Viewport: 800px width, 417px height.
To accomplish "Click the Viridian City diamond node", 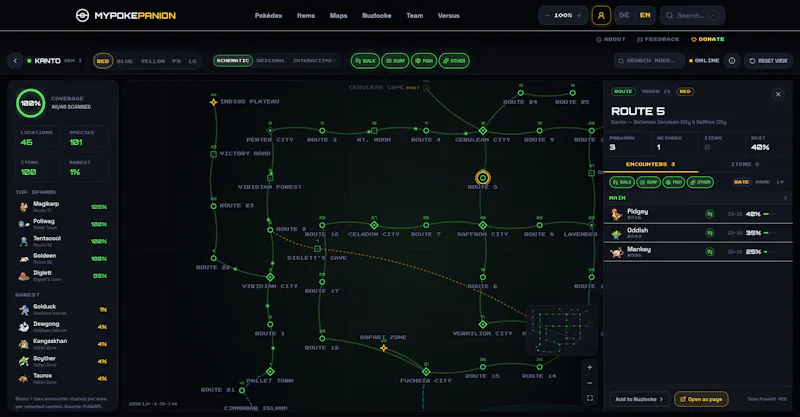I will (x=270, y=277).
